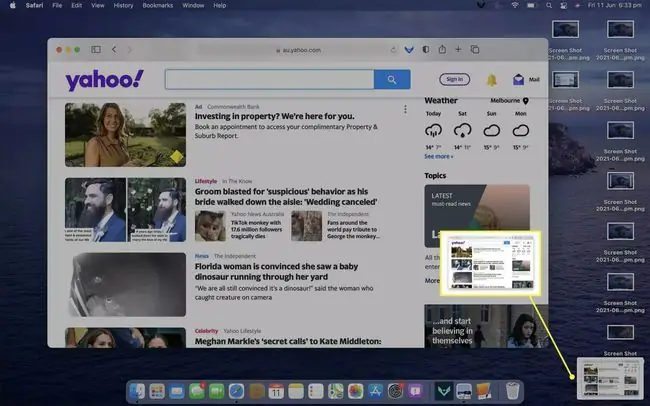The width and height of the screenshot is (650, 406).
Task: Click the floating screenshot preview thumbnail at the screen corner
Action: 610,379
